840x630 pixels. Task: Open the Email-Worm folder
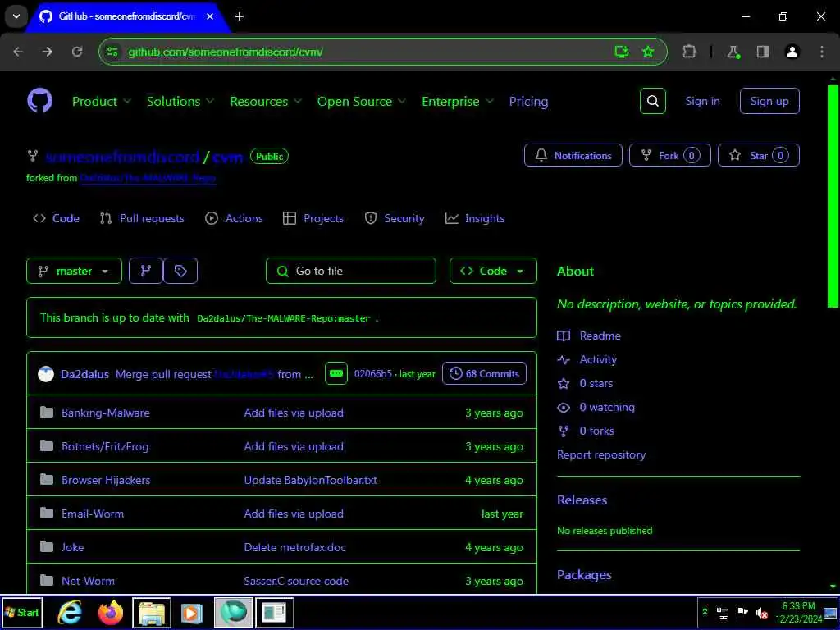click(x=93, y=514)
